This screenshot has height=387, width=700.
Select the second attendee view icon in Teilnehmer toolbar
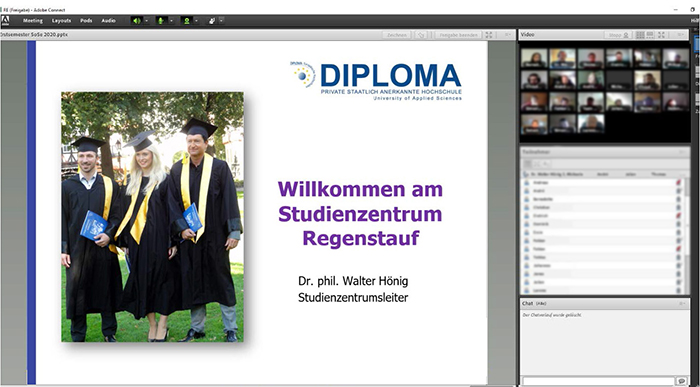click(x=537, y=164)
